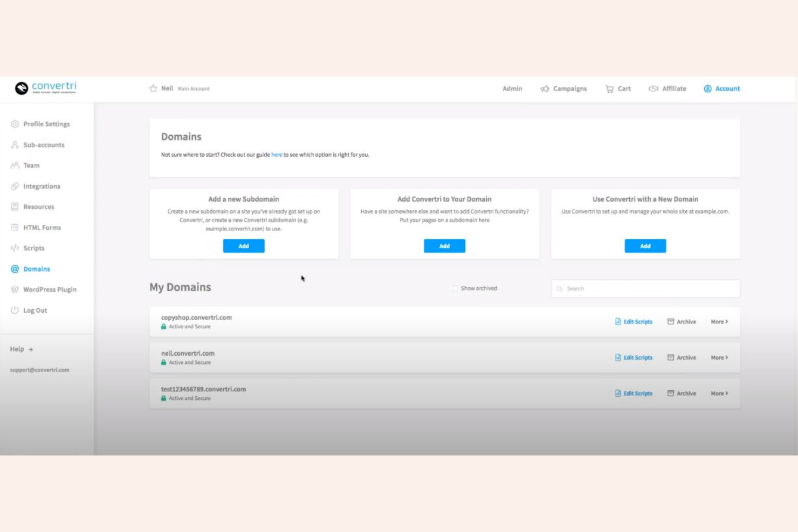Click Archive icon for copyshop.convertri.com

click(671, 322)
